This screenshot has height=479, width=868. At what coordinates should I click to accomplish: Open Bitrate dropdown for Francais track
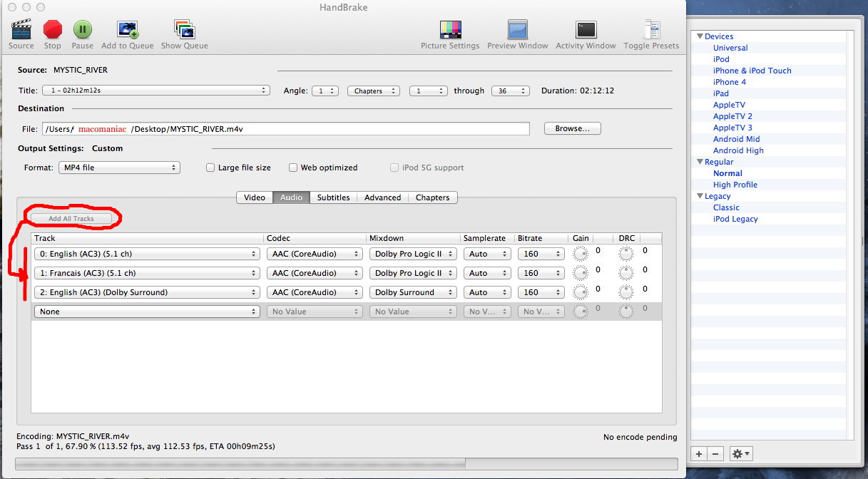click(x=541, y=273)
